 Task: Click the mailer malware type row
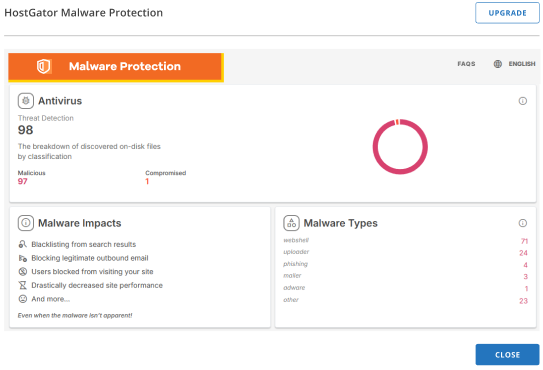[406, 276]
